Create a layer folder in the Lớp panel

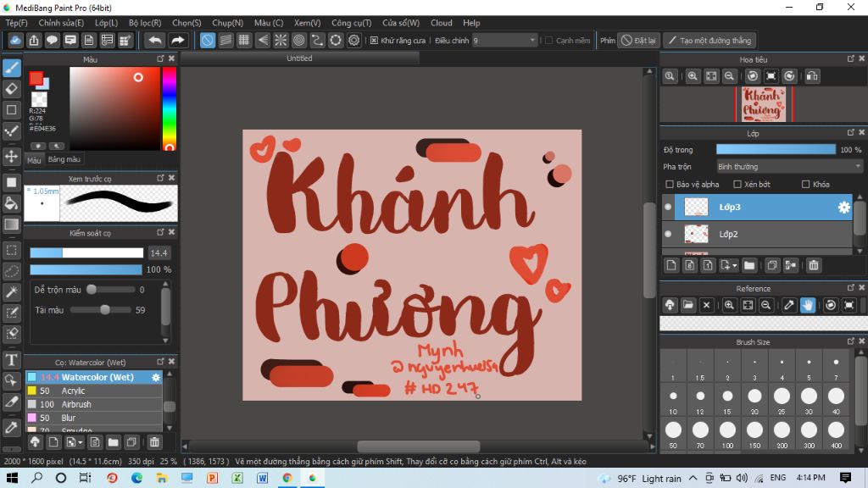tap(749, 265)
